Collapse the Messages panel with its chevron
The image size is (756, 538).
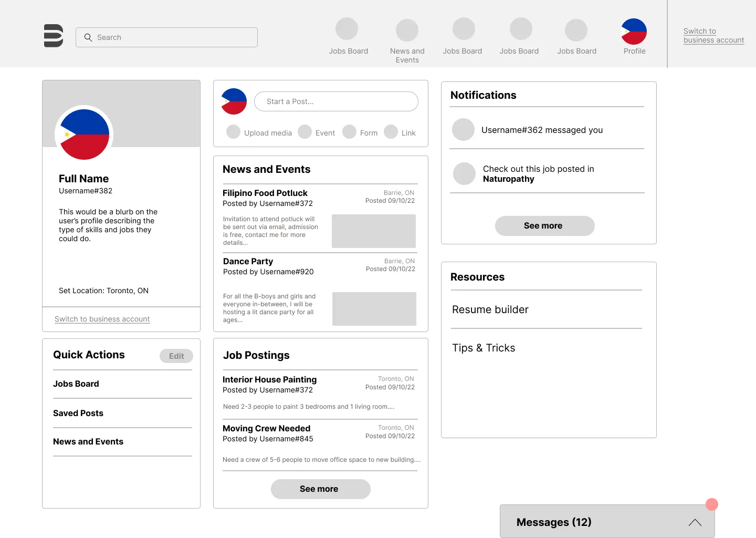695,522
